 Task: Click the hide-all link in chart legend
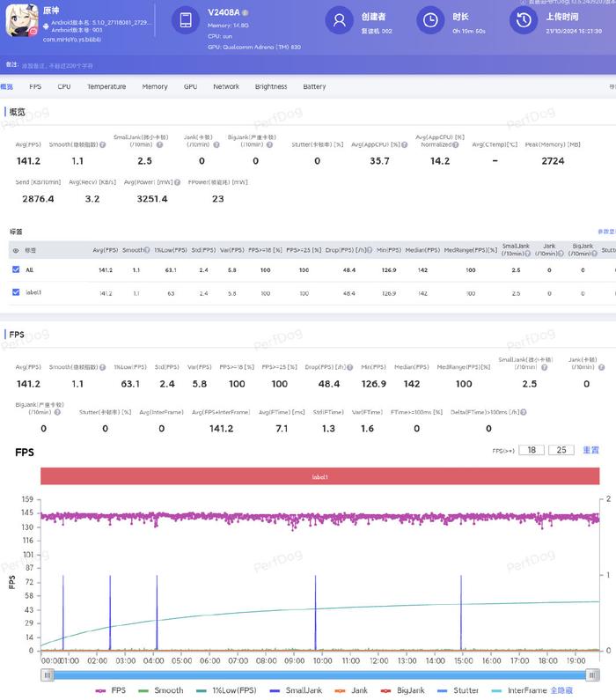pyautogui.click(x=587, y=690)
